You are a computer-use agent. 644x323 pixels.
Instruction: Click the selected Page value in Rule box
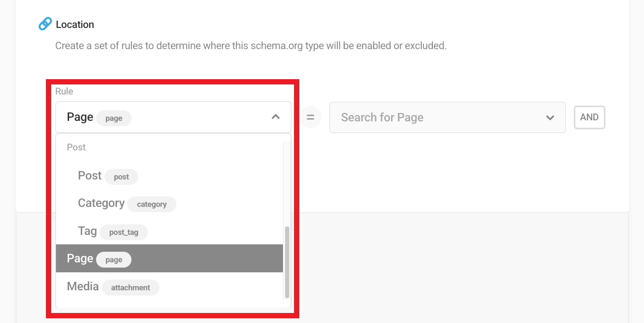click(x=80, y=117)
